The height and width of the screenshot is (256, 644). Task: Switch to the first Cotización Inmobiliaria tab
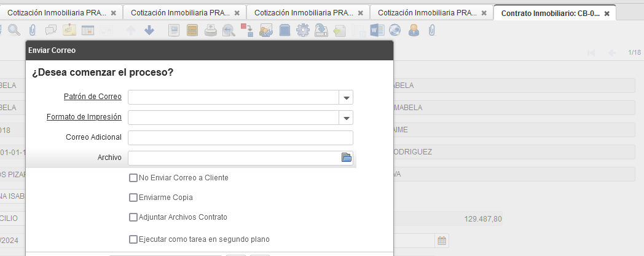[57, 13]
